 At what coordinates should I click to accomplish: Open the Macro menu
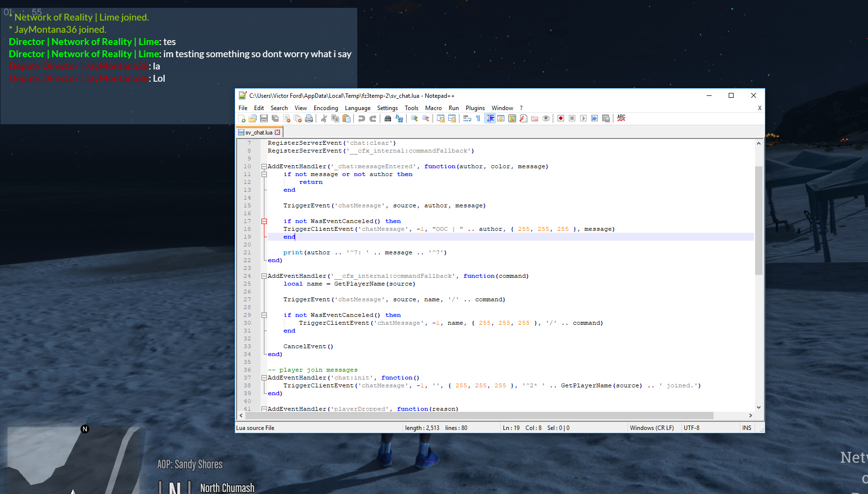pyautogui.click(x=434, y=108)
